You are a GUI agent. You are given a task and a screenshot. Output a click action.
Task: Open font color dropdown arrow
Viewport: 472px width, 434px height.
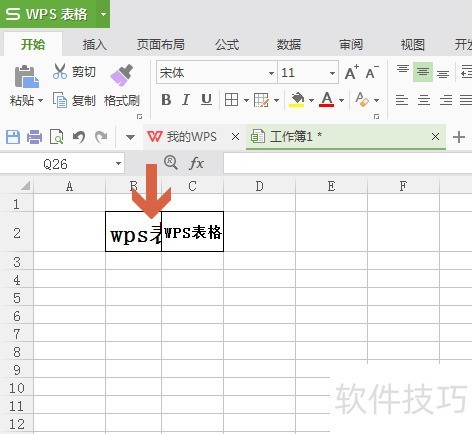341,100
